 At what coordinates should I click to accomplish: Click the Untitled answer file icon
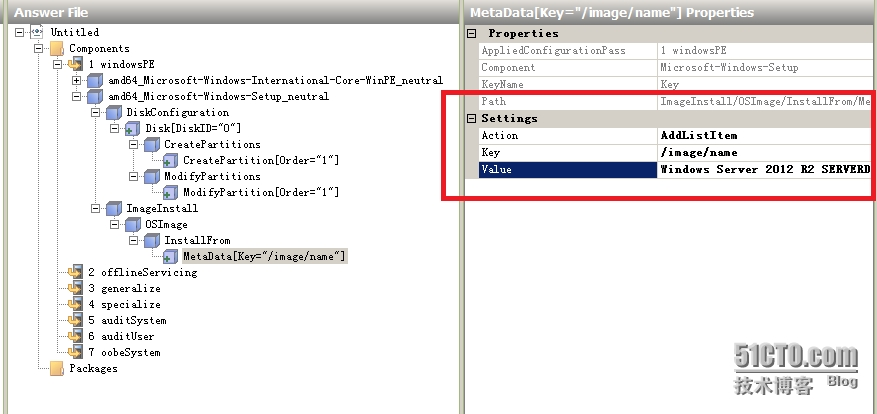pos(37,32)
